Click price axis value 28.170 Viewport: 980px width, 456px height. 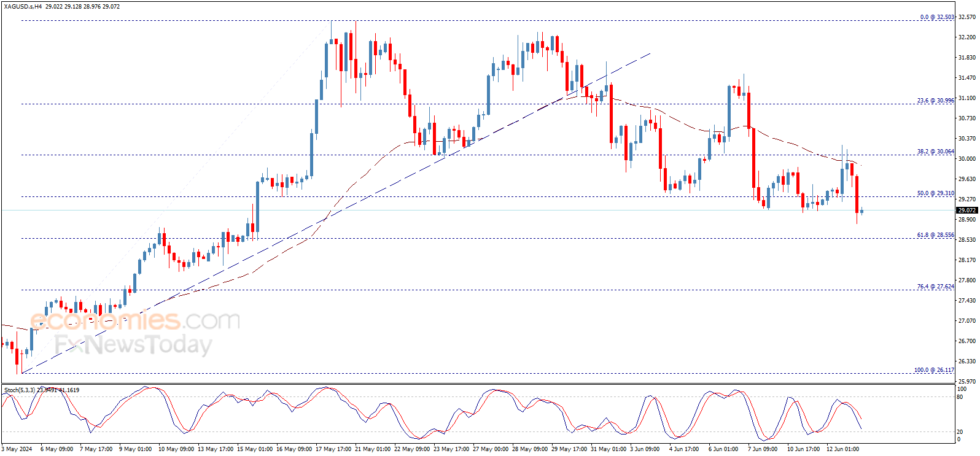967,260
